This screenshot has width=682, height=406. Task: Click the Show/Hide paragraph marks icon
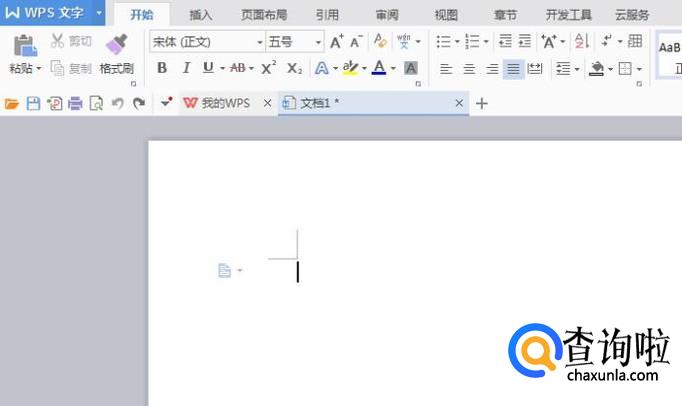(606, 41)
